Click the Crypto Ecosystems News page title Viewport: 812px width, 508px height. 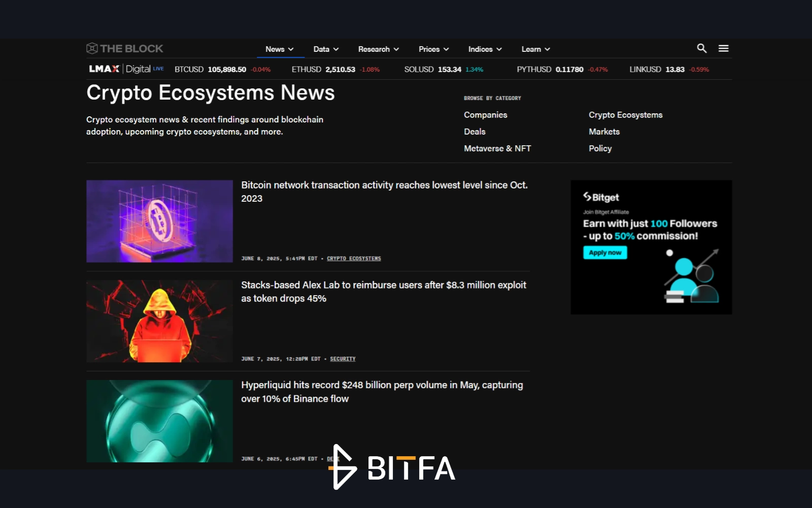211,93
